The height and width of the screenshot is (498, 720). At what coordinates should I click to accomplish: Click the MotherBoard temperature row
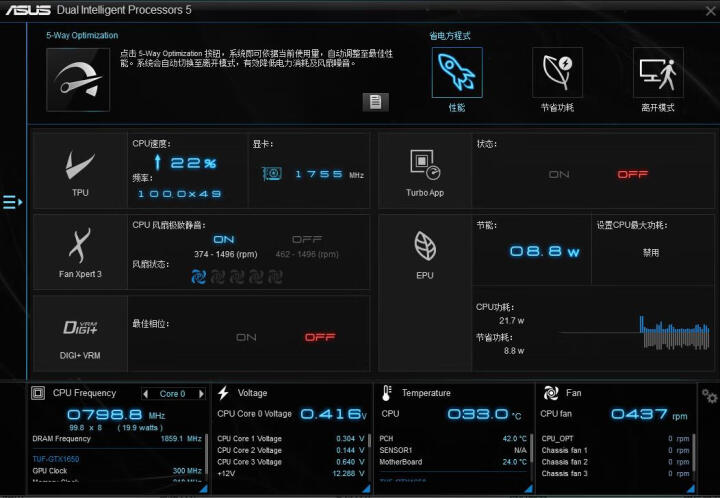click(x=453, y=462)
